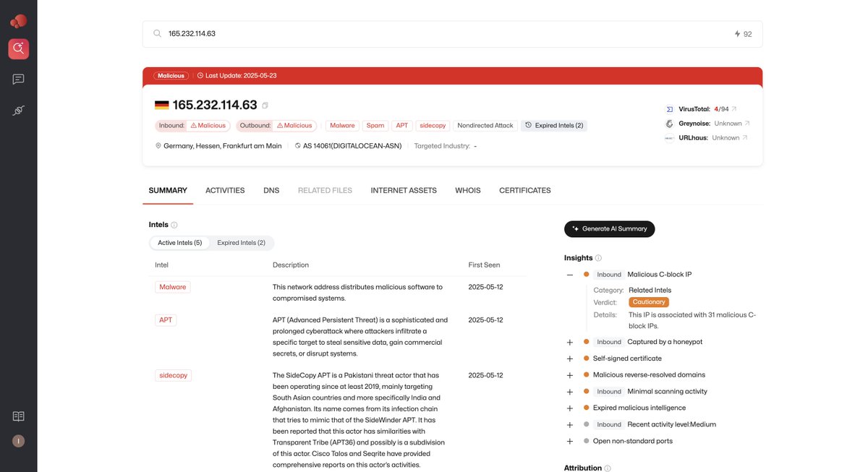Click the IP search input field

pyautogui.click(x=452, y=34)
